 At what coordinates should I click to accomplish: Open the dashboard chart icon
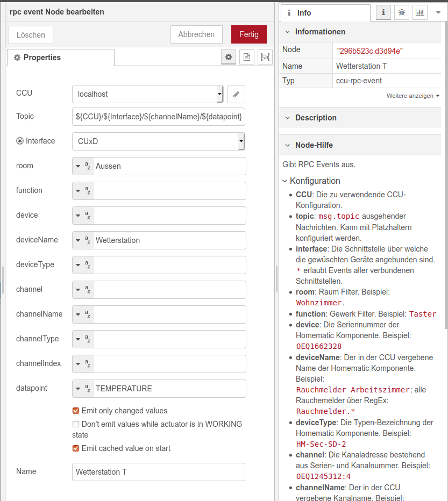click(x=419, y=12)
